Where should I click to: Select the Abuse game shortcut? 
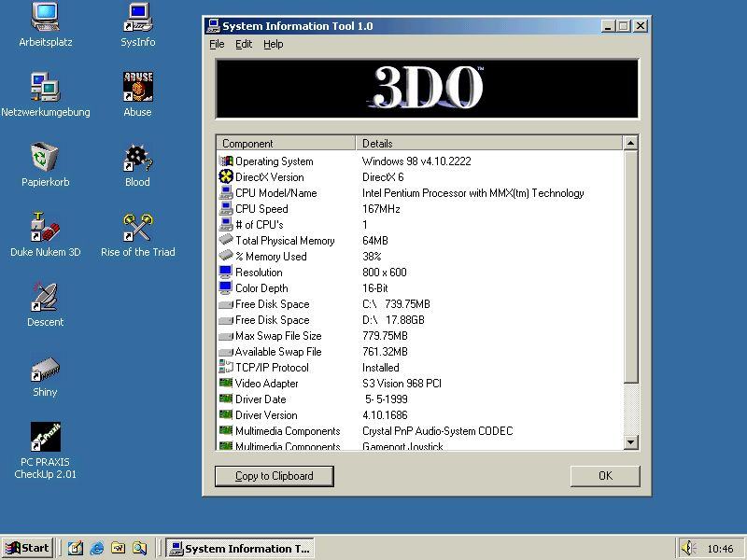point(137,94)
